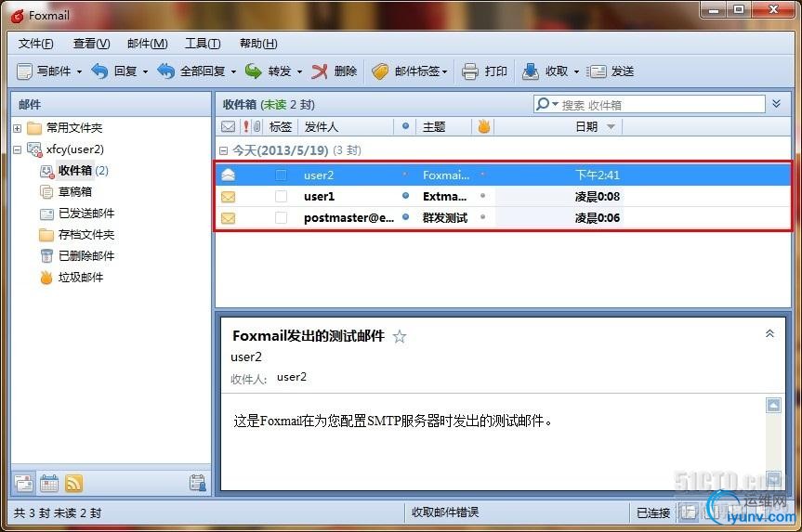This screenshot has height=532, width=802.
Task: Collapse the xfcy(user2) account node
Action: [18, 149]
